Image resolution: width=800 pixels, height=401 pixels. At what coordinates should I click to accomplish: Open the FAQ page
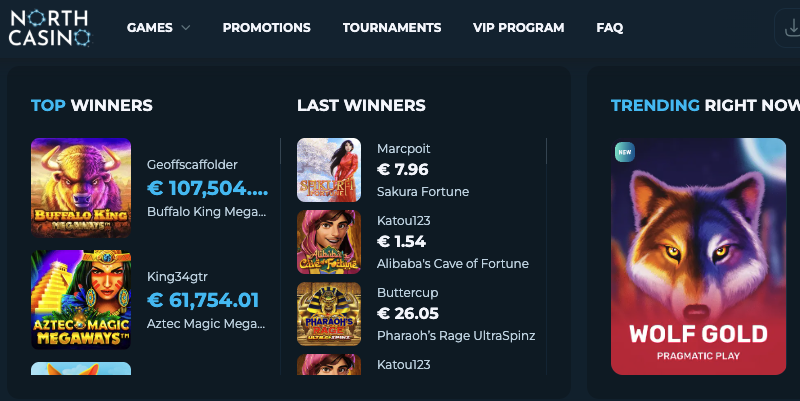(x=610, y=28)
